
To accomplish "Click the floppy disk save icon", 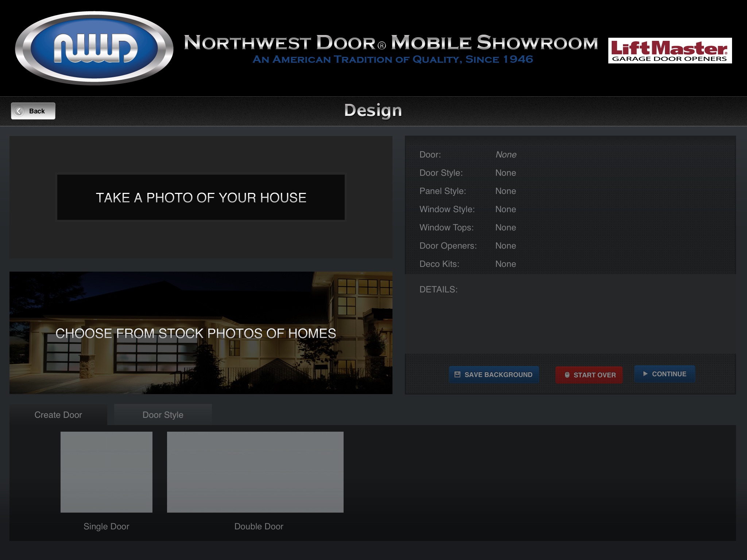I will coord(458,374).
